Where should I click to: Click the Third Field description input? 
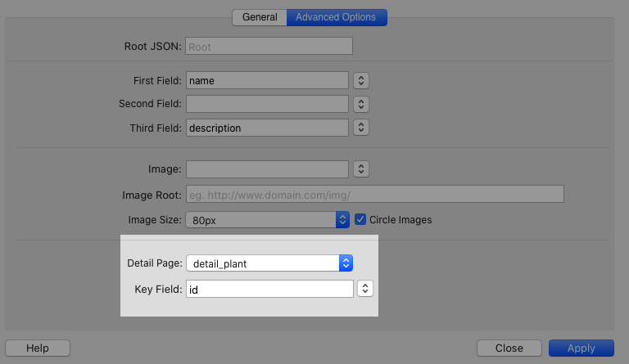pos(268,128)
